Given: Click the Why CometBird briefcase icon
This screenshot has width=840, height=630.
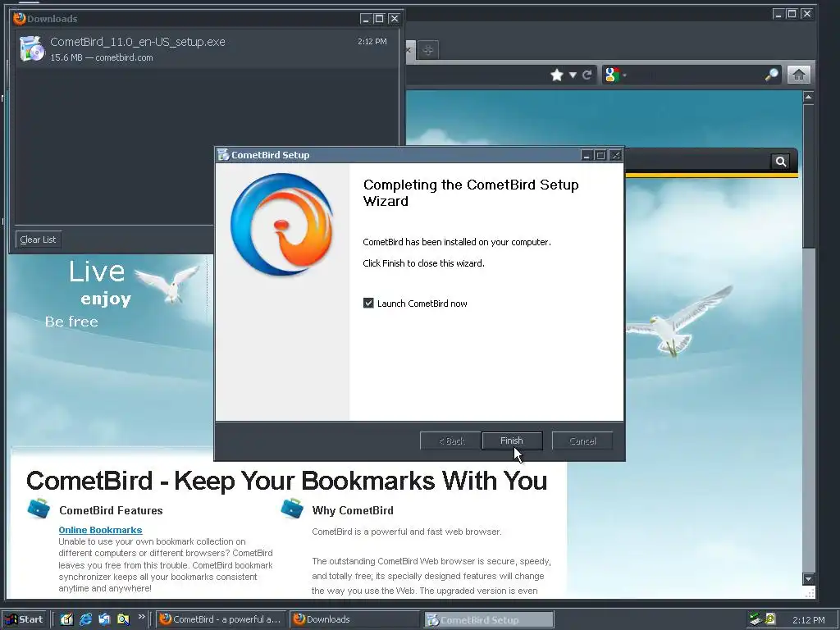Looking at the screenshot, I should click(x=292, y=509).
